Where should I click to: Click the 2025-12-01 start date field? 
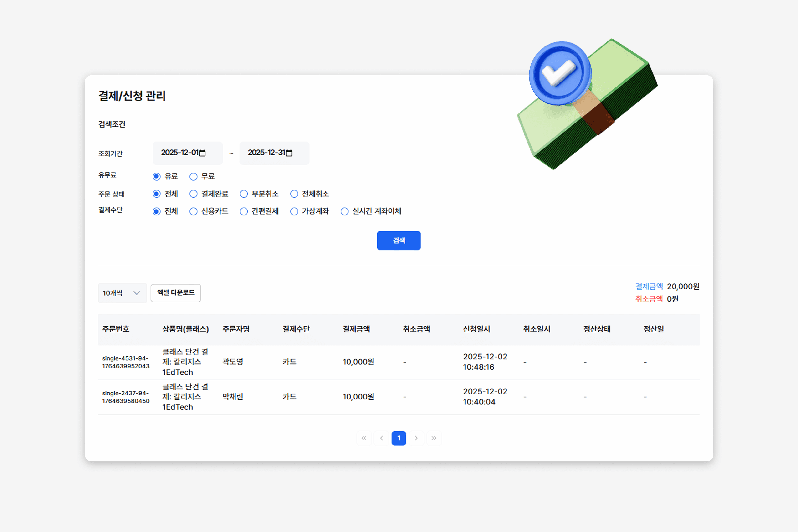180,153
